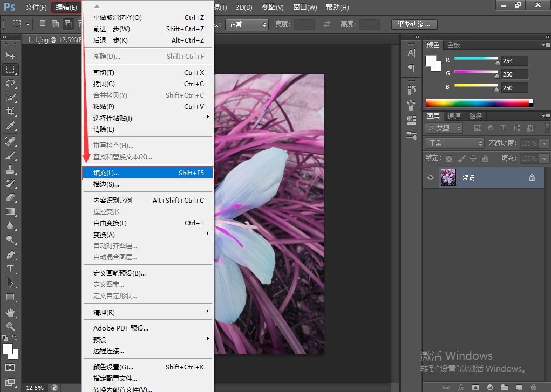This screenshot has height=392, width=551.
Task: Select the Eraser tool
Action: coord(10,197)
